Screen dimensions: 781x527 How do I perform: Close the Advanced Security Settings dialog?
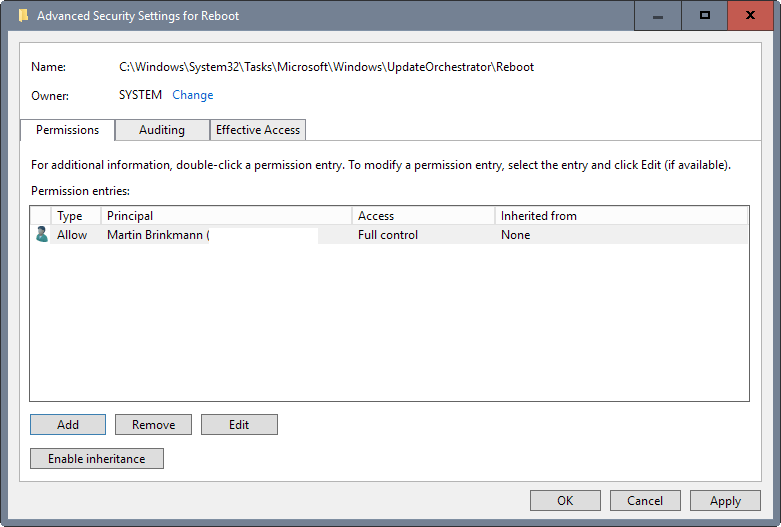pos(754,16)
